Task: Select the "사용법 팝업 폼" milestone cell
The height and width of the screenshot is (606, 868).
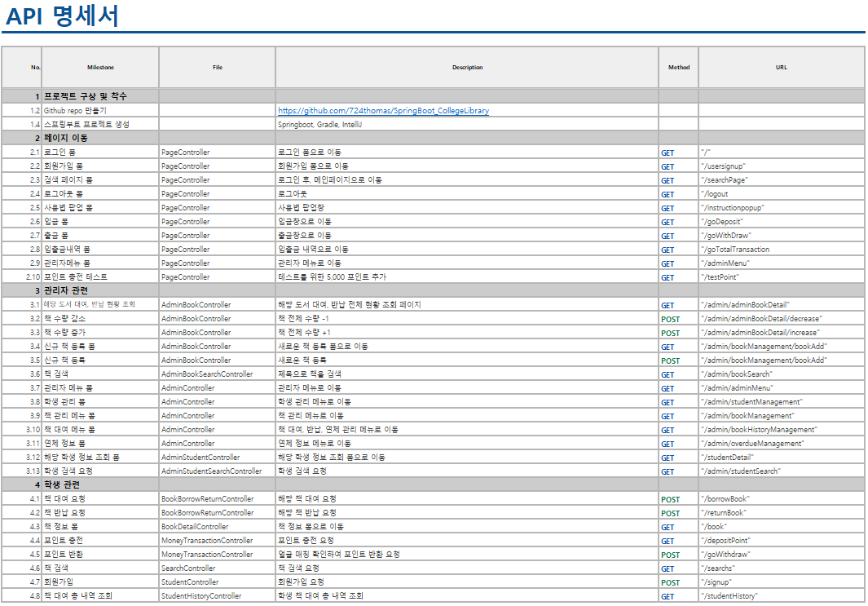Action: [x=100, y=208]
